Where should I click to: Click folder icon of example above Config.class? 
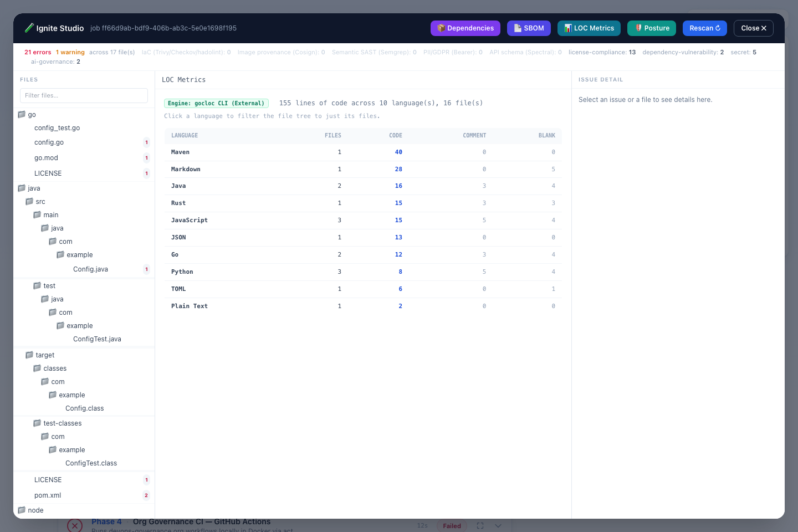53,395
